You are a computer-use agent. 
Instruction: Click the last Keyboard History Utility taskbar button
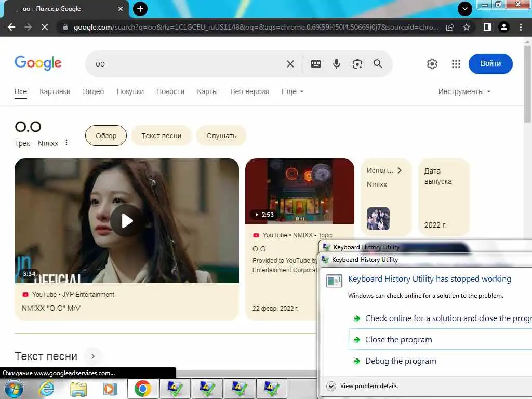(x=271, y=389)
